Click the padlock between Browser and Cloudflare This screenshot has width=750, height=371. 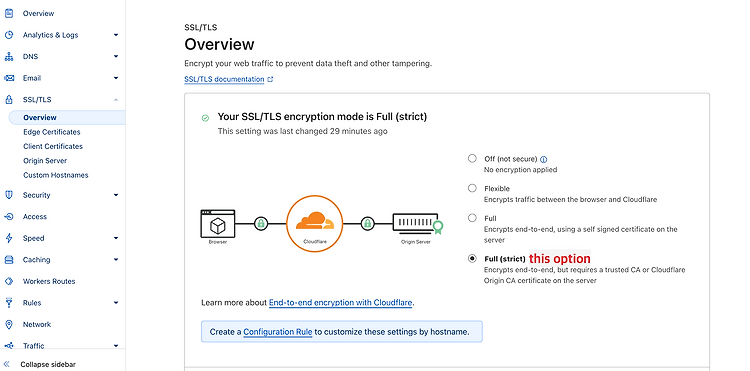coord(261,223)
